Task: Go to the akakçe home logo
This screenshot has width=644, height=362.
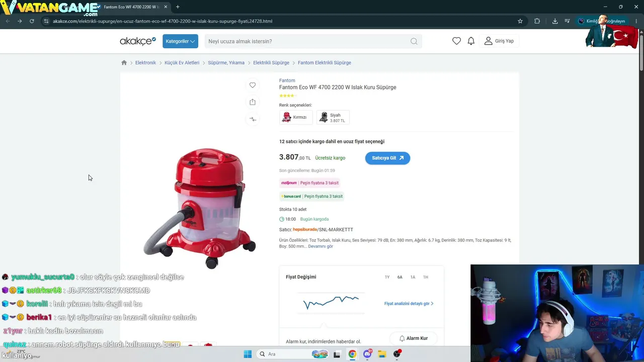Action: tap(138, 41)
